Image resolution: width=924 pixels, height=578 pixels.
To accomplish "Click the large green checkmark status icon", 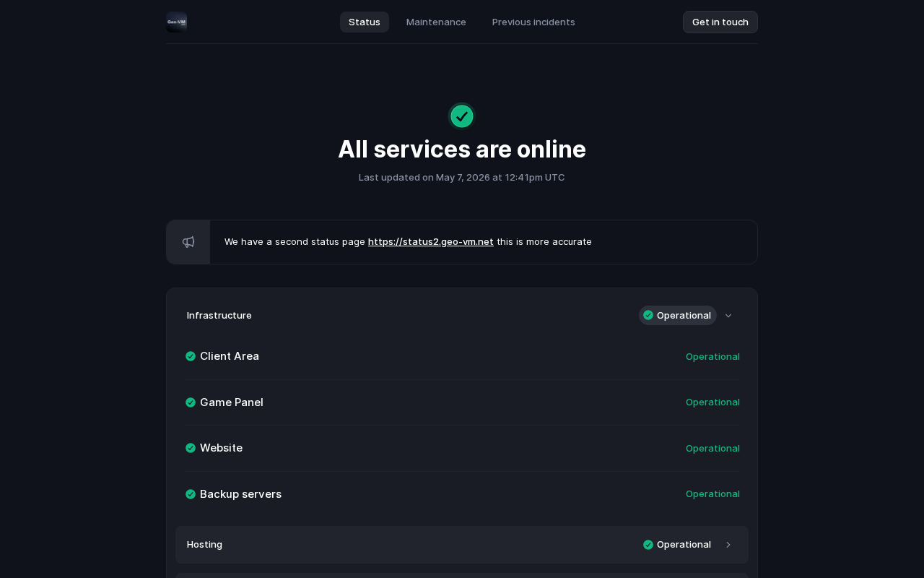I will (x=462, y=116).
